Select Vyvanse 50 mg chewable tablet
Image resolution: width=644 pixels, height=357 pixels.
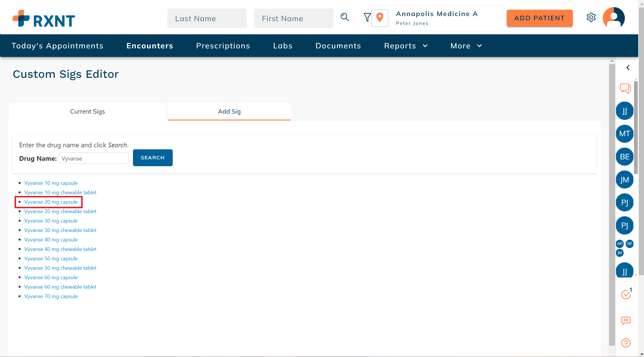pyautogui.click(x=60, y=268)
